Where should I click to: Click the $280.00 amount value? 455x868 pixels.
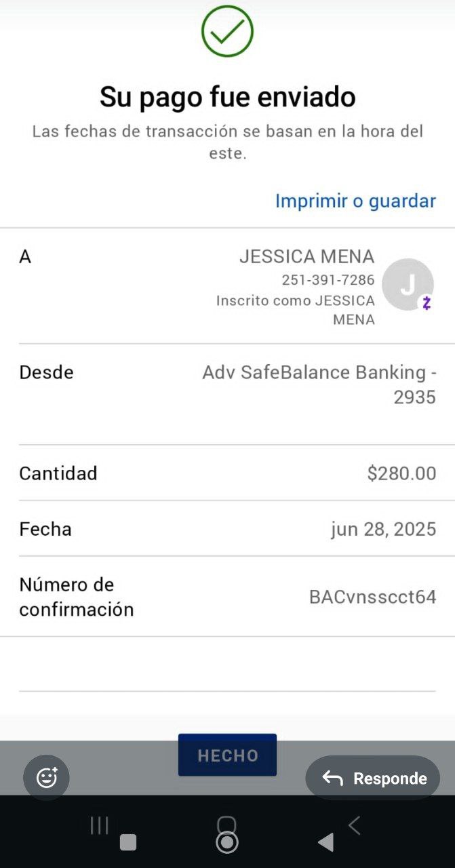tap(401, 473)
